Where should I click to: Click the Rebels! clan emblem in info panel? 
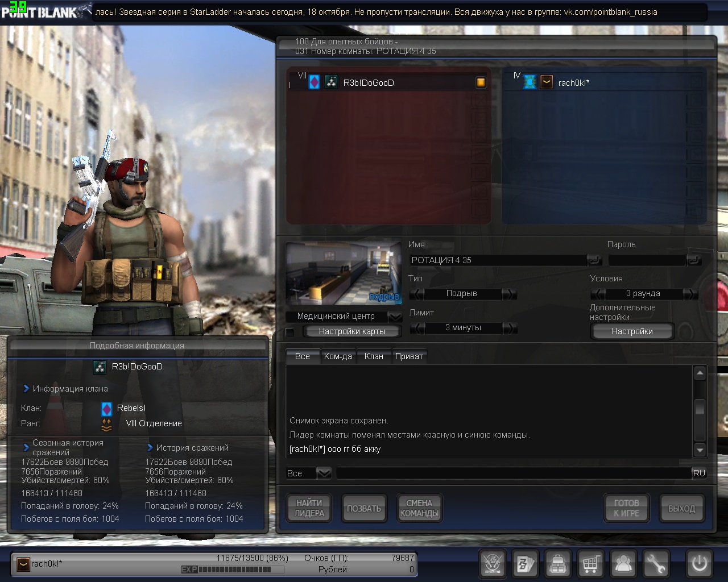[107, 409]
